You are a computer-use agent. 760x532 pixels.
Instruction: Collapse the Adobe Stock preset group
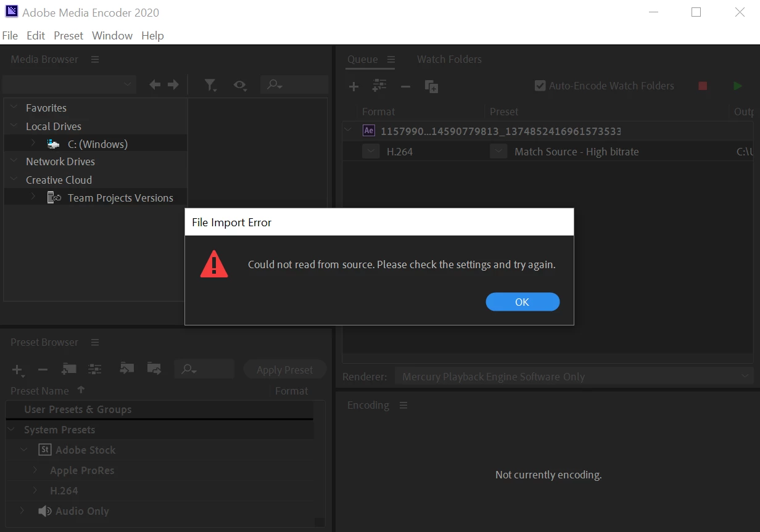pyautogui.click(x=24, y=449)
